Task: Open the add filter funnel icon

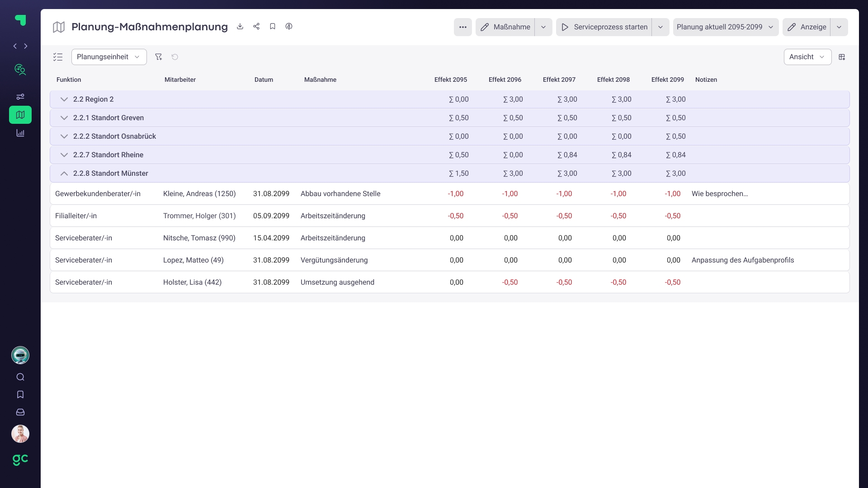Action: (x=158, y=57)
